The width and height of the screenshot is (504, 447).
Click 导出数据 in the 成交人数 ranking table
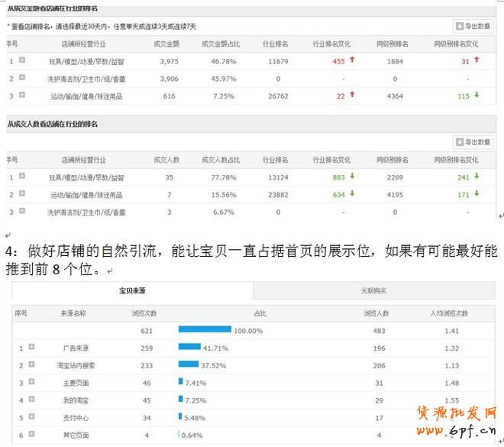pyautogui.click(x=473, y=142)
